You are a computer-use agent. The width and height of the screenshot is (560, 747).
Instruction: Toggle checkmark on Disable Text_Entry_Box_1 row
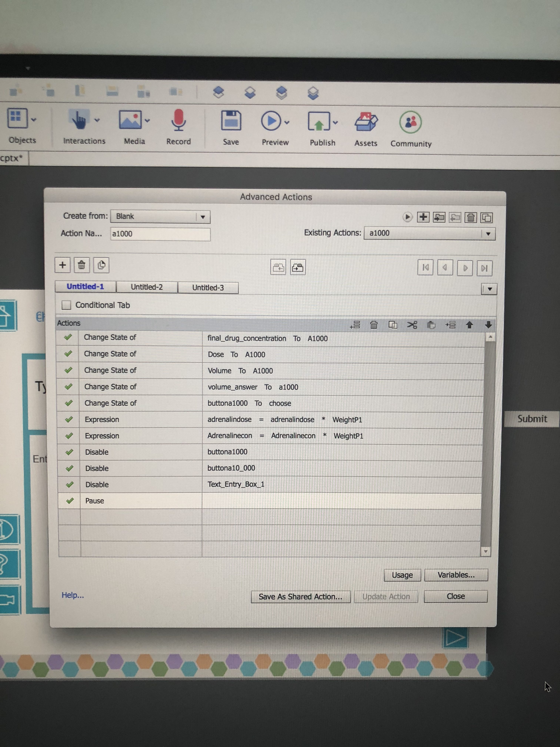(69, 485)
